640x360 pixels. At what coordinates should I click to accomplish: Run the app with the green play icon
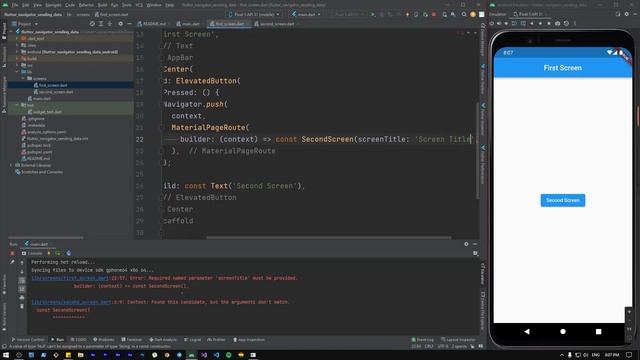pos(373,14)
